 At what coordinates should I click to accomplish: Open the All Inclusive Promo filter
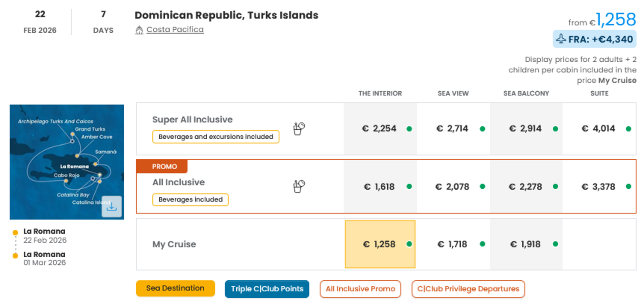[x=360, y=289]
